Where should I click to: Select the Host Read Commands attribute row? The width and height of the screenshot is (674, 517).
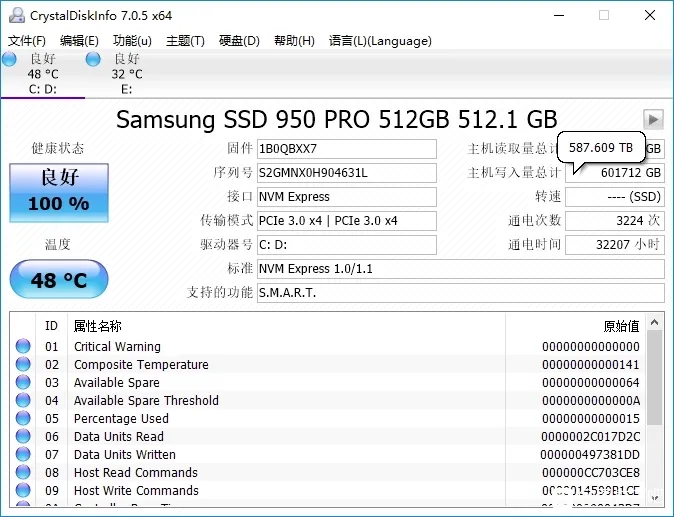[x=327, y=473]
